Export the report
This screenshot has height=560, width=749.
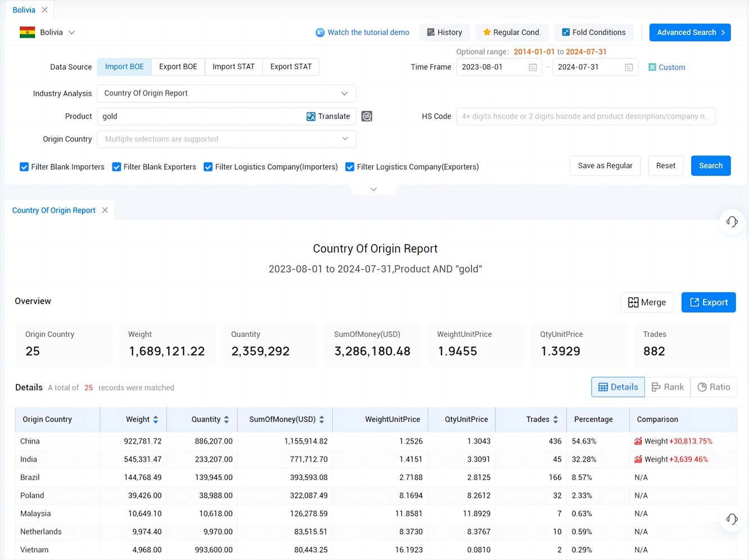coord(709,302)
